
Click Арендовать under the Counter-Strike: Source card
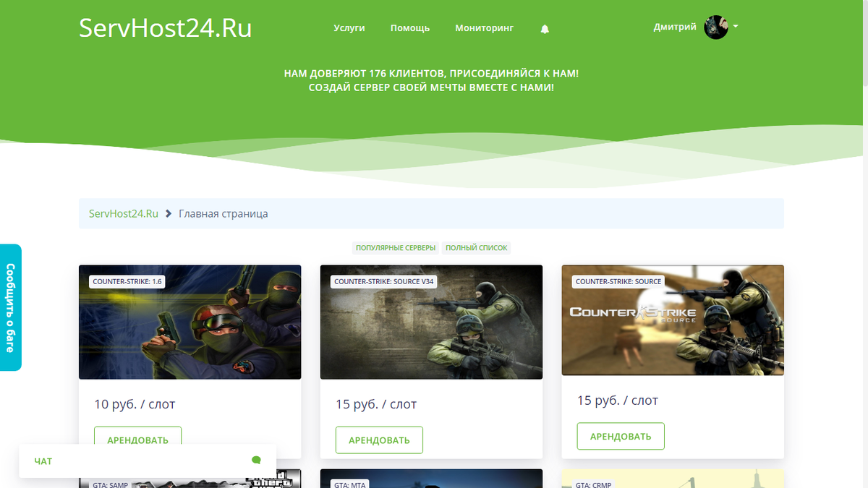coord(621,436)
